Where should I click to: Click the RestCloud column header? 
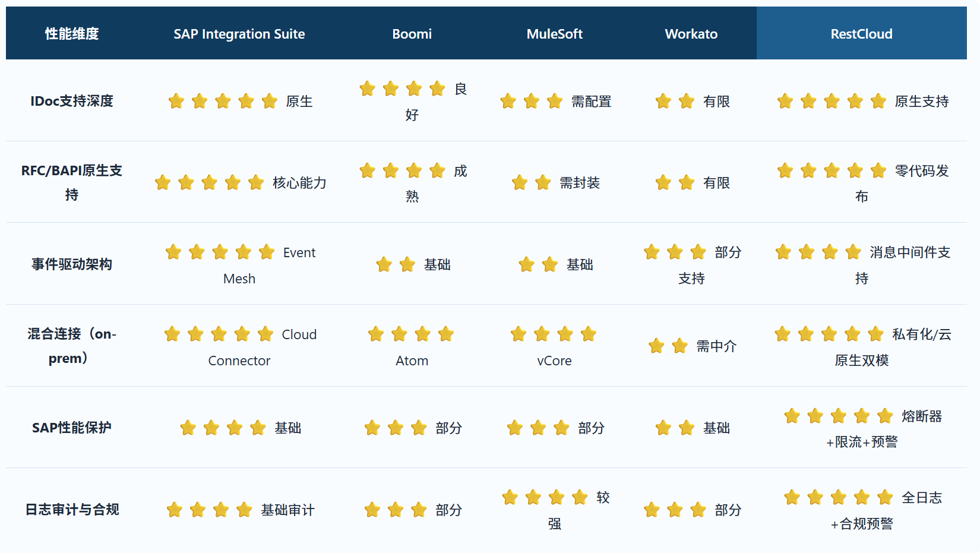point(861,34)
